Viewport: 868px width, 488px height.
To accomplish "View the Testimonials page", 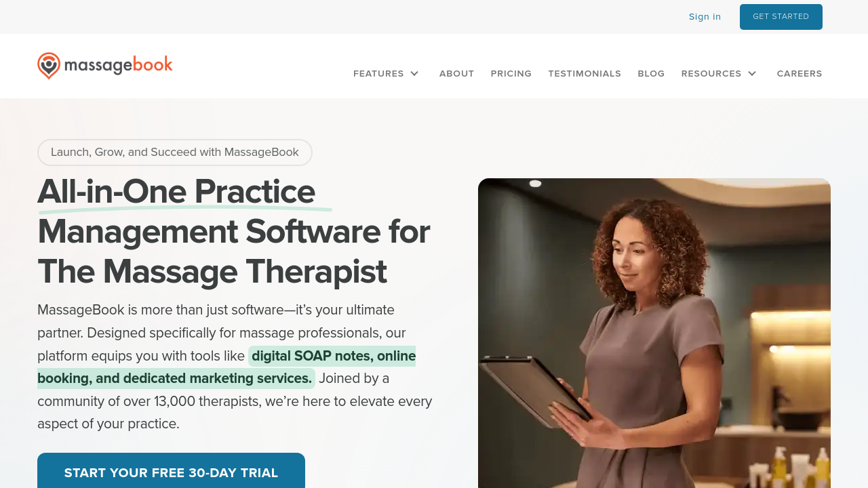I will point(585,73).
